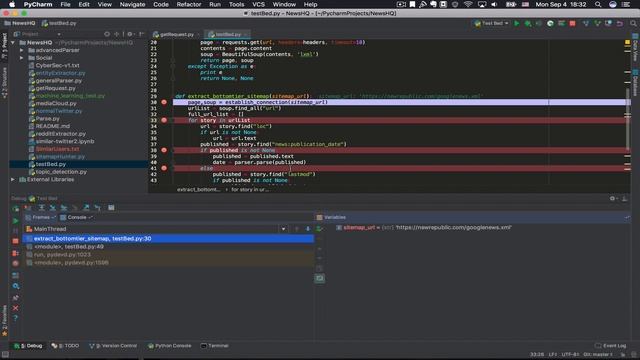Image resolution: width=640 pixels, height=360 pixels.
Task: Click Step Over in the debug toolbar
Action: coord(41,208)
